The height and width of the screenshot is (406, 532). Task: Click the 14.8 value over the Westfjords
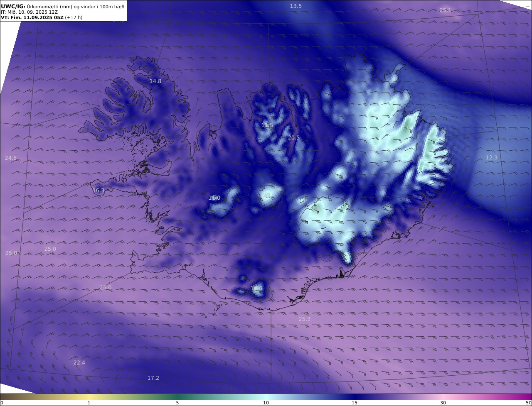click(x=155, y=81)
